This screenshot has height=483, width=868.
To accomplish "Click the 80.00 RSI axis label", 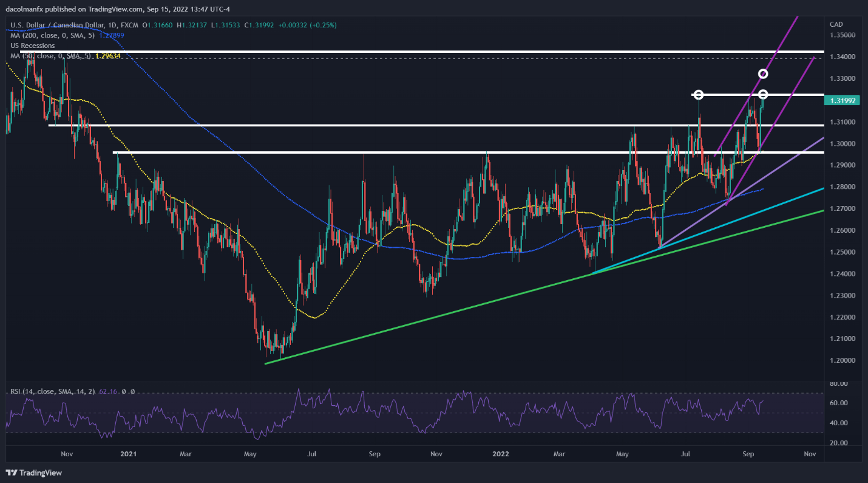I will click(839, 383).
